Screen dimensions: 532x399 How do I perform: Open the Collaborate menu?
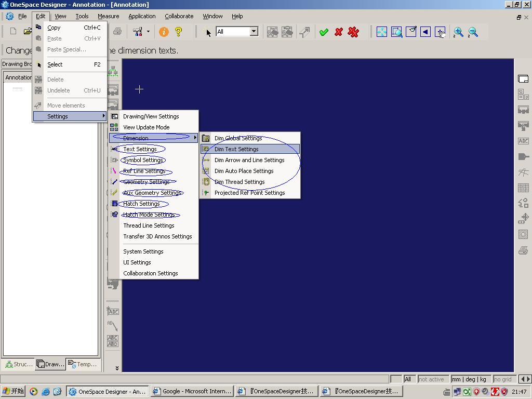click(179, 16)
